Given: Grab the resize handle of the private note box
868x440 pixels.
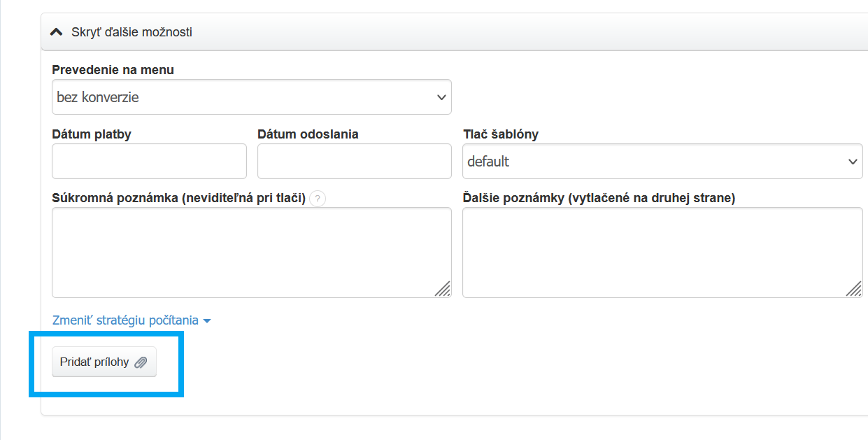Looking at the screenshot, I should click(x=443, y=289).
